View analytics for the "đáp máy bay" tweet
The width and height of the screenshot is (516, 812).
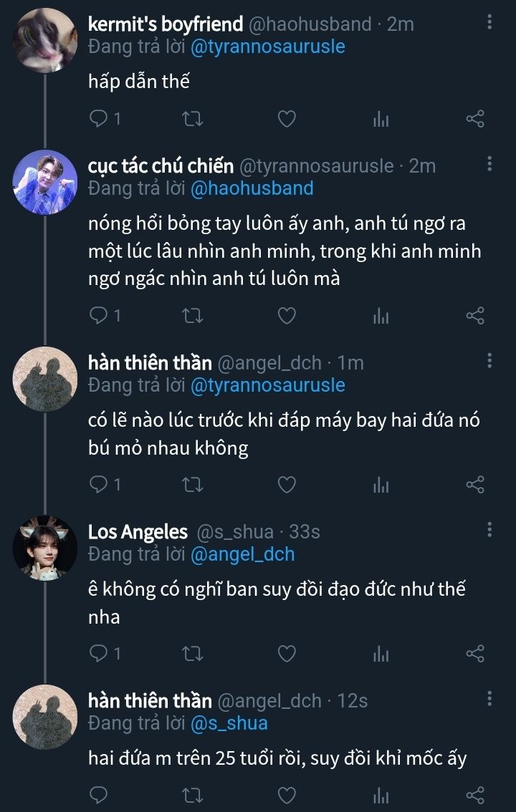point(381,485)
